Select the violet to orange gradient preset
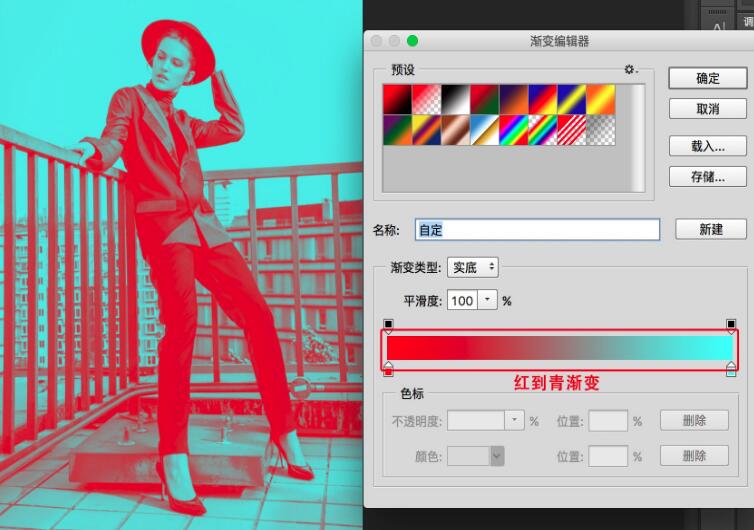The height and width of the screenshot is (530, 754). tap(514, 100)
